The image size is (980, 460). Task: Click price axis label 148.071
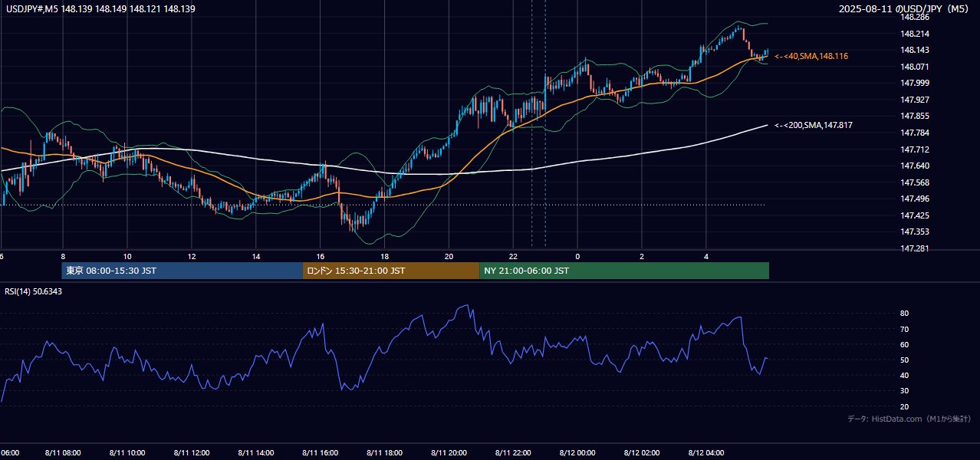click(914, 67)
